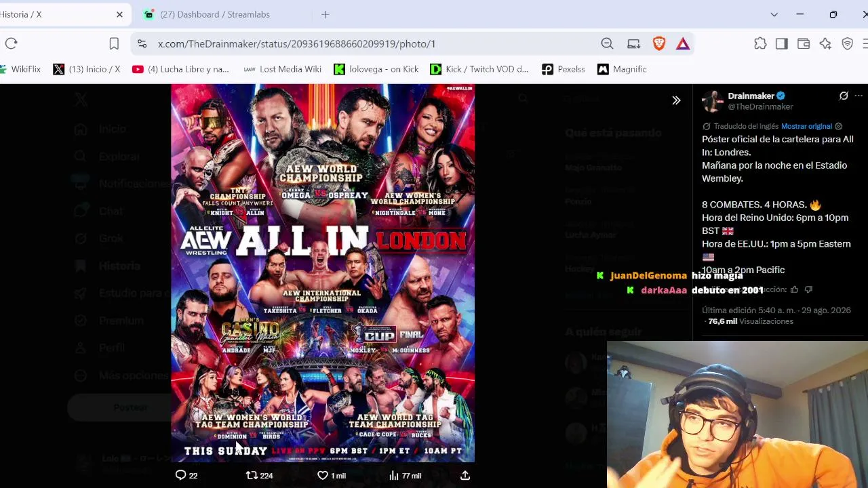Open the Brave Wallet icon
The image size is (868, 488).
coord(804,43)
